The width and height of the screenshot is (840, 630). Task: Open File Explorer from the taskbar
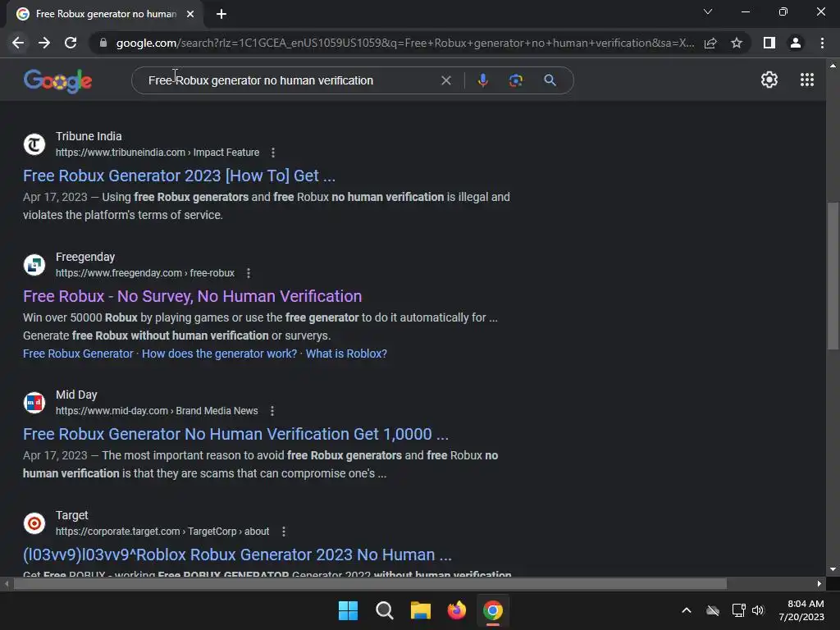click(421, 610)
